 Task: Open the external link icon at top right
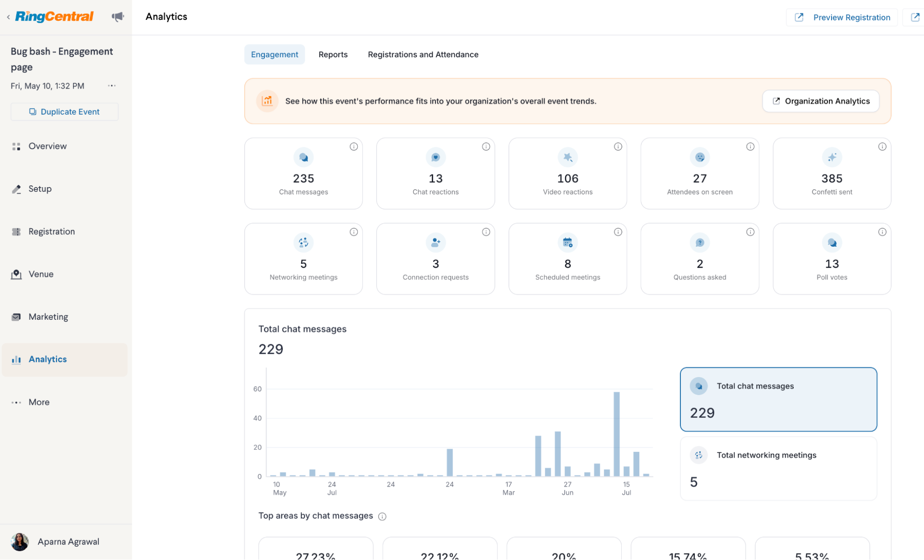click(915, 17)
